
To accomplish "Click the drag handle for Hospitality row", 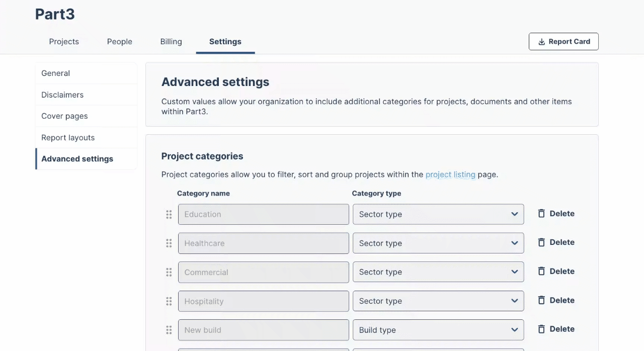I will [x=169, y=301].
